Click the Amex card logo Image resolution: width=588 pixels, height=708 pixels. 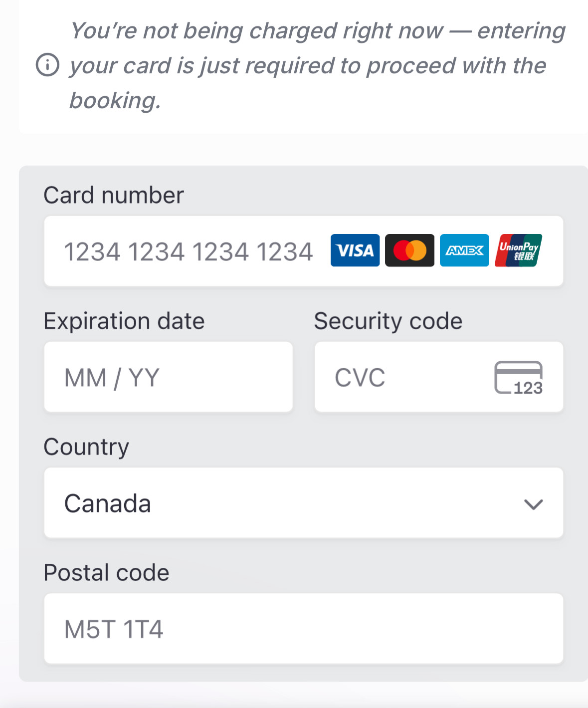(x=464, y=250)
